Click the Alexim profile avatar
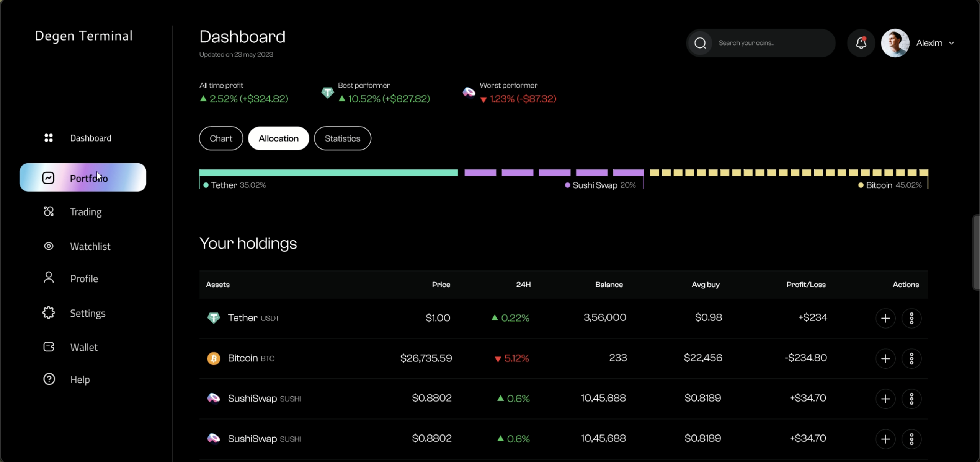980x462 pixels. coord(895,43)
